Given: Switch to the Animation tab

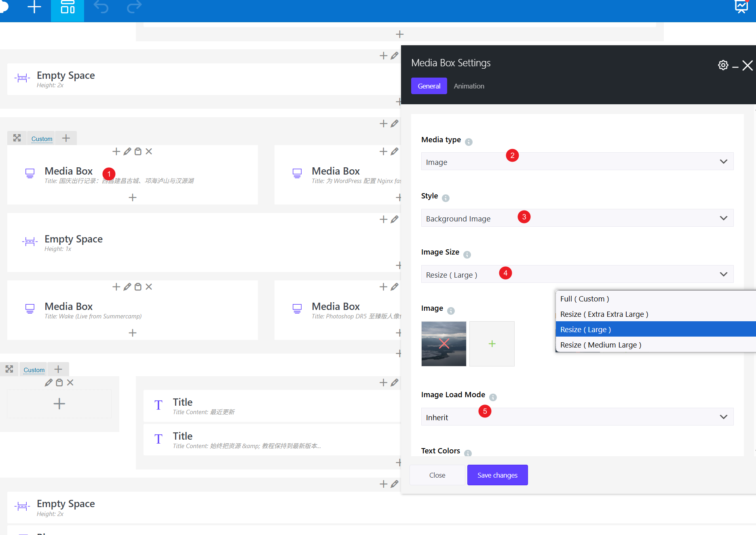Looking at the screenshot, I should 469,86.
